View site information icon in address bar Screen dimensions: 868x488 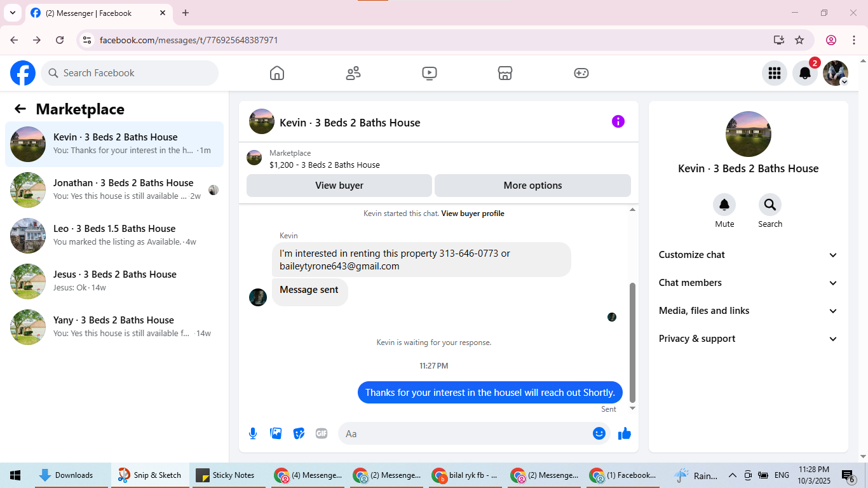(x=88, y=40)
